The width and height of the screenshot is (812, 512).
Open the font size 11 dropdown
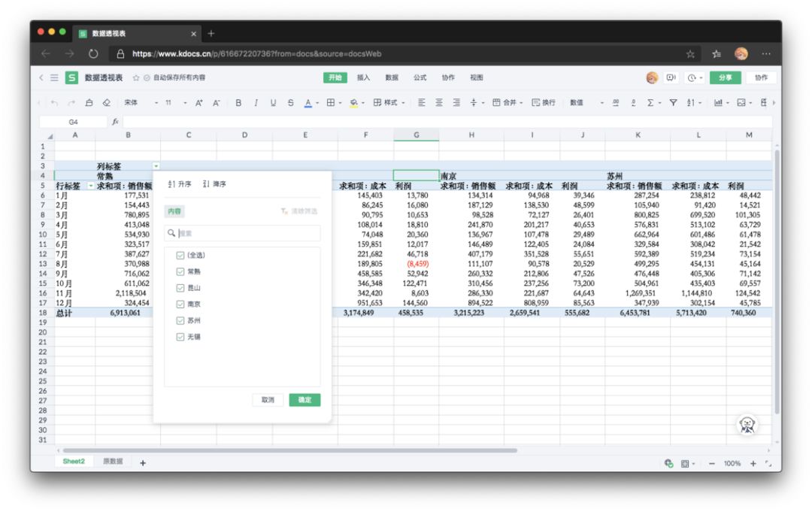coord(175,103)
